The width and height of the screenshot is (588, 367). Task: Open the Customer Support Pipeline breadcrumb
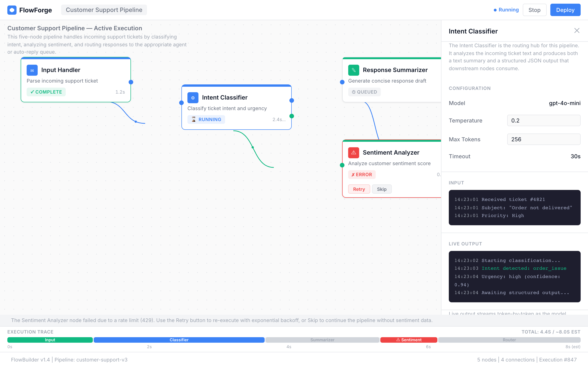(x=104, y=10)
